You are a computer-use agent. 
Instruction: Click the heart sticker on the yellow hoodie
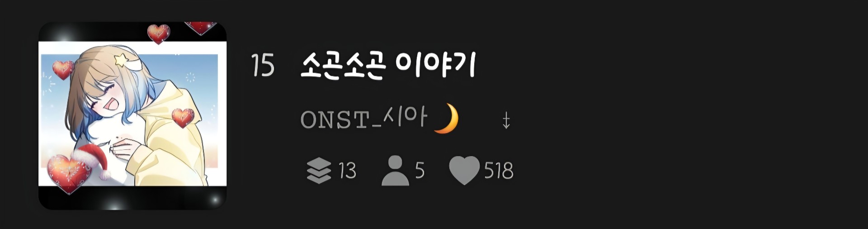click(x=183, y=118)
